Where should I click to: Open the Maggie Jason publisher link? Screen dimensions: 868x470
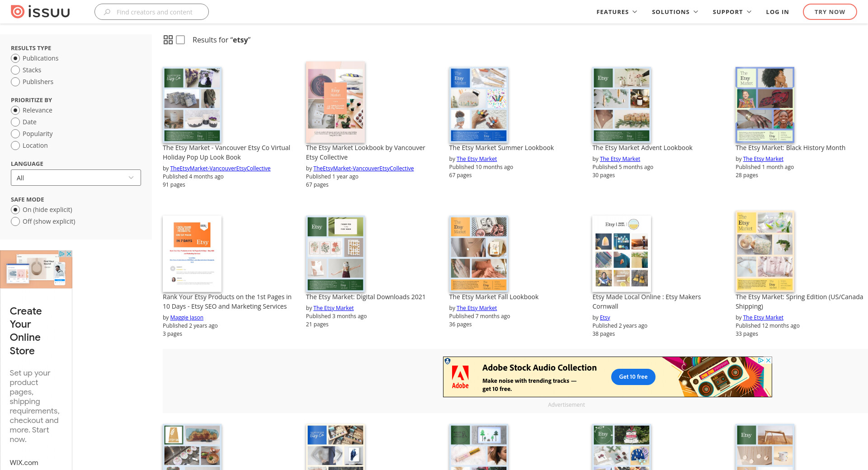[x=187, y=318]
